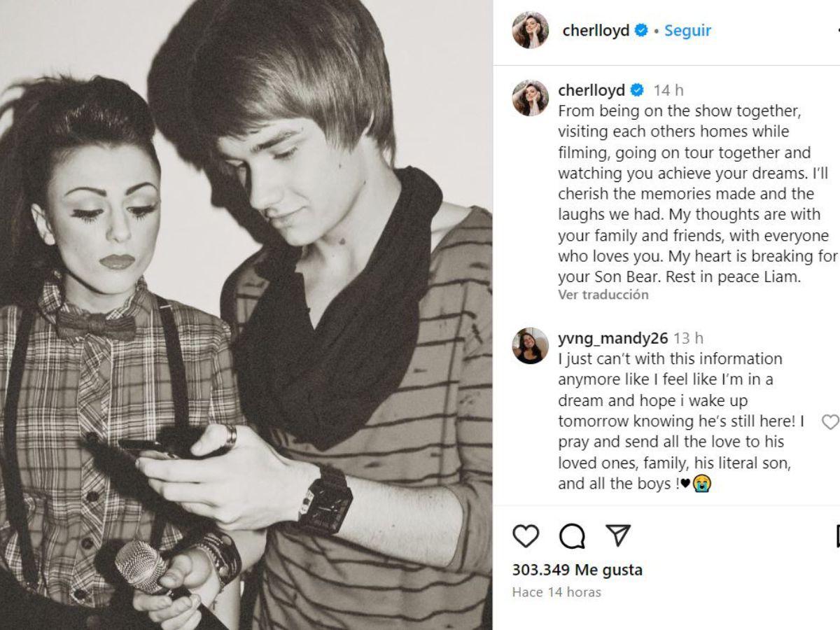Open the cherlloyd avatar next to caption
The height and width of the screenshot is (630, 840).
(x=530, y=97)
